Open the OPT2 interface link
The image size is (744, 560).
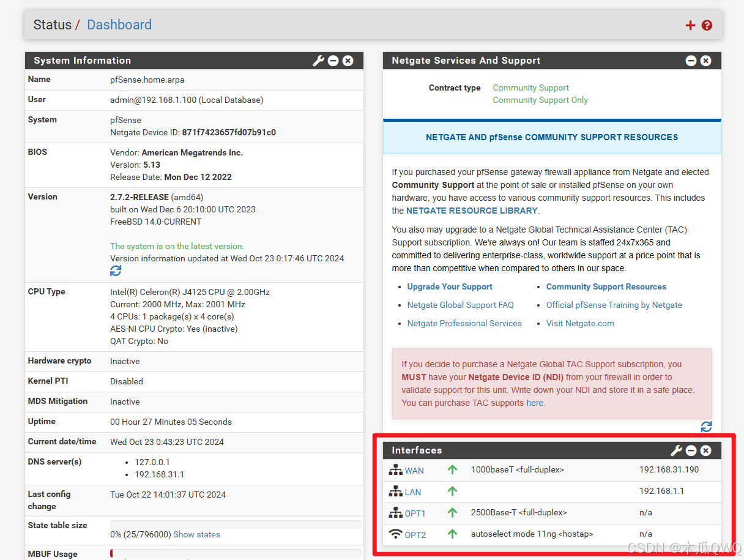pos(415,535)
